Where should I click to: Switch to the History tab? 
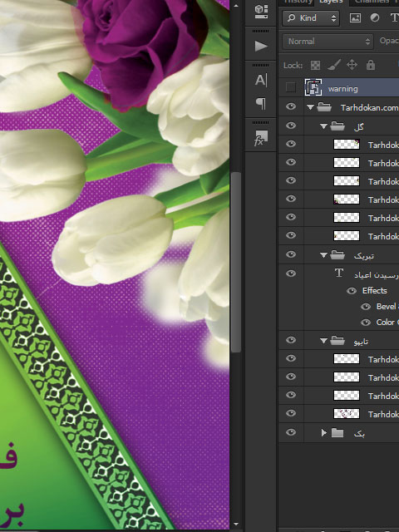point(298,2)
